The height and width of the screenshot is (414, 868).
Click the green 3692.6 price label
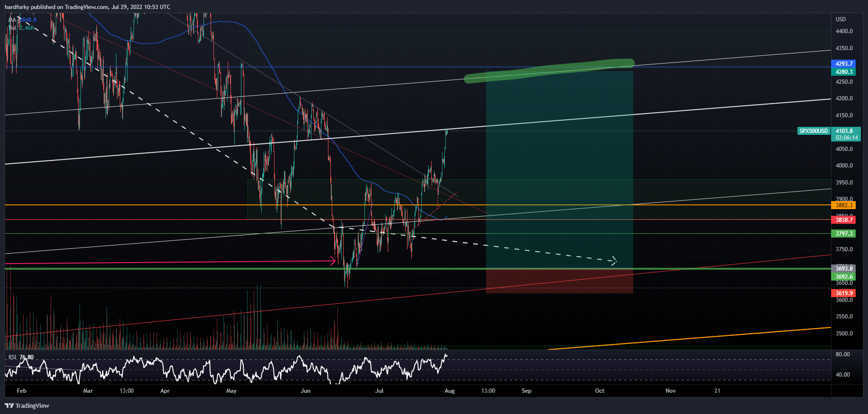tap(843, 277)
